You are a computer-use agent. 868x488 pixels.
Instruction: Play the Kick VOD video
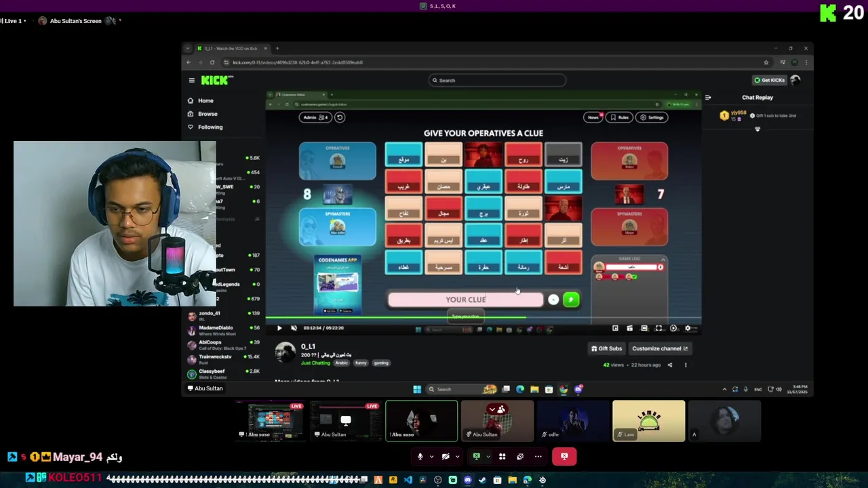tap(279, 328)
